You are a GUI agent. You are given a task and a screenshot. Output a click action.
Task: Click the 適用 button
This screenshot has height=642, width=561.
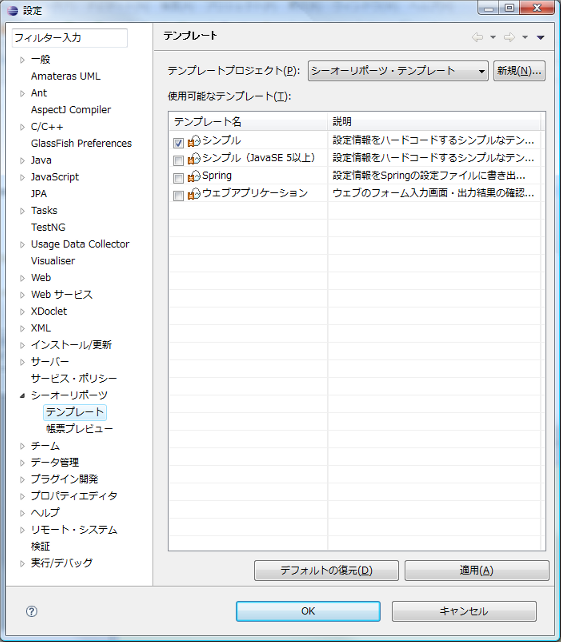click(477, 570)
